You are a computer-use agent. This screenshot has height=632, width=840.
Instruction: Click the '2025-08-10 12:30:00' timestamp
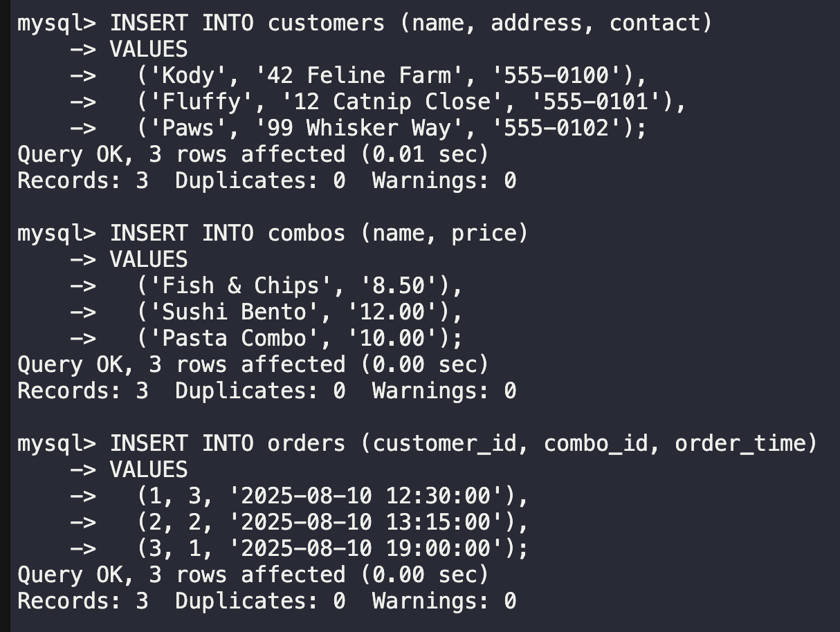365,496
